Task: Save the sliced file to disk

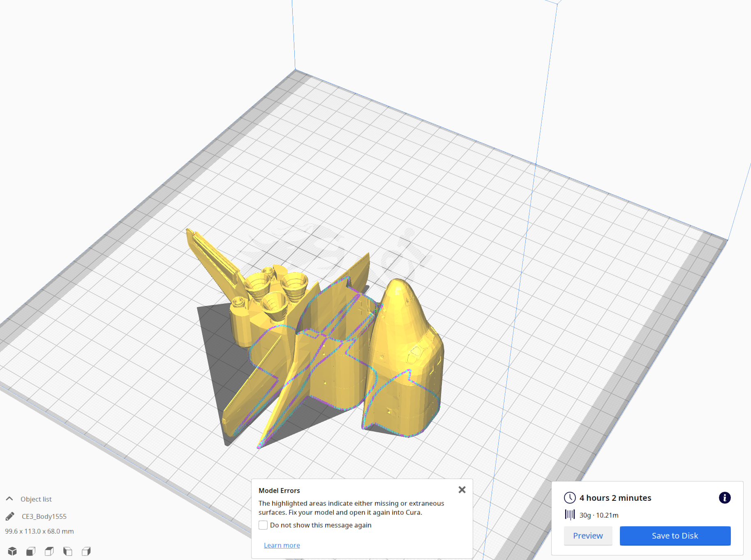Action: coord(675,536)
